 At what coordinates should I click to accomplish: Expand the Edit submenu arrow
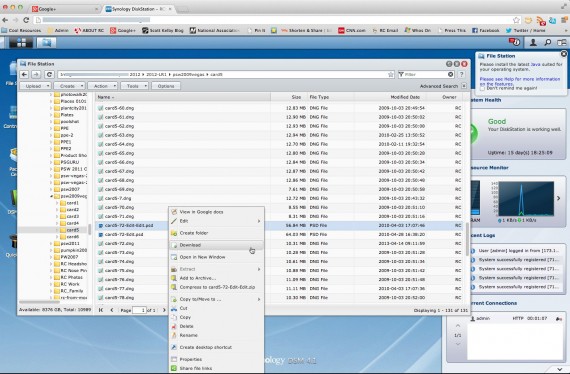click(x=259, y=221)
